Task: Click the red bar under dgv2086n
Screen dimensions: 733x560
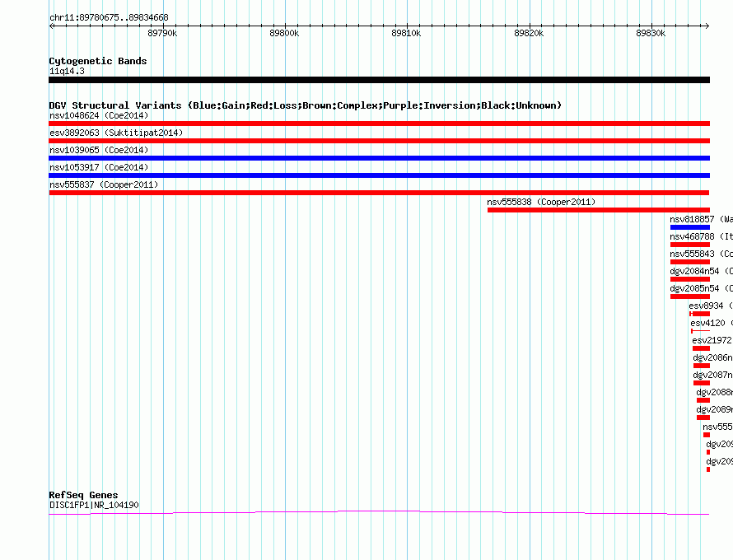Action: [702, 366]
